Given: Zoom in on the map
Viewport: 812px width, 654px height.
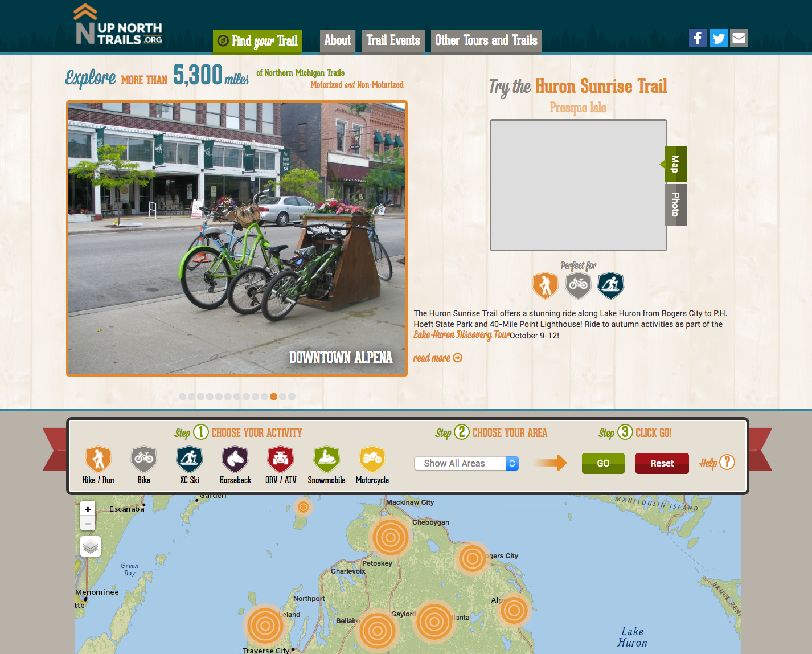Looking at the screenshot, I should [88, 509].
